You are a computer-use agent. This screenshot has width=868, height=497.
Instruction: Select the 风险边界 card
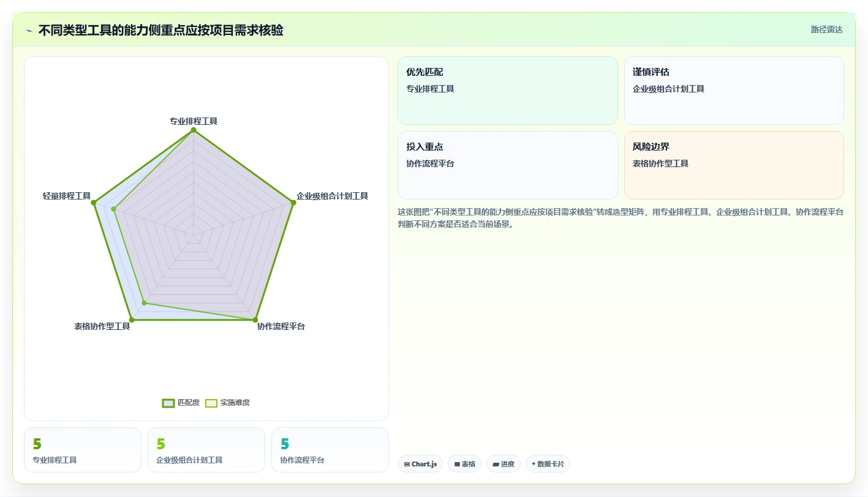coord(734,165)
